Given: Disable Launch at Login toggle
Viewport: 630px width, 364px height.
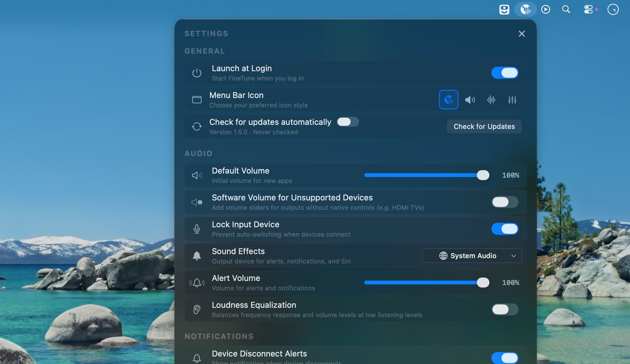Looking at the screenshot, I should [505, 73].
